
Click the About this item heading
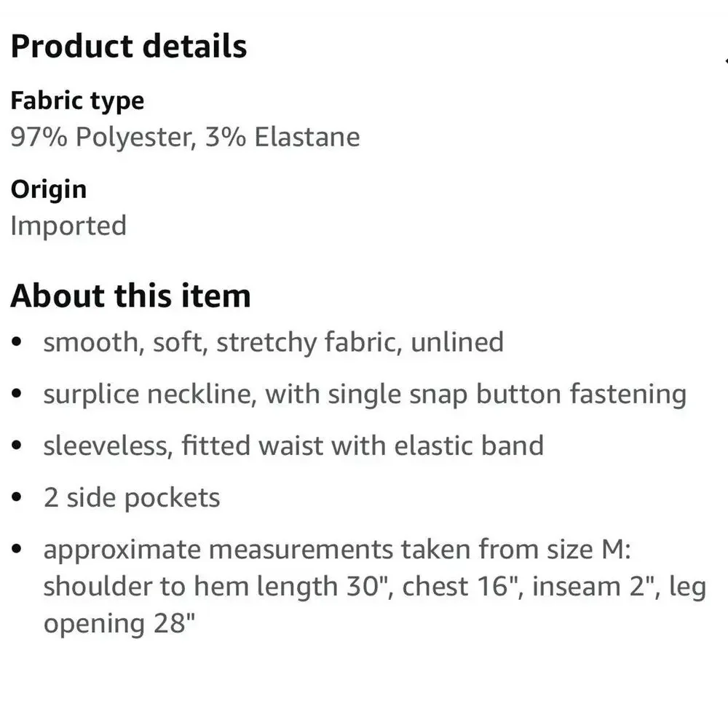point(130,296)
